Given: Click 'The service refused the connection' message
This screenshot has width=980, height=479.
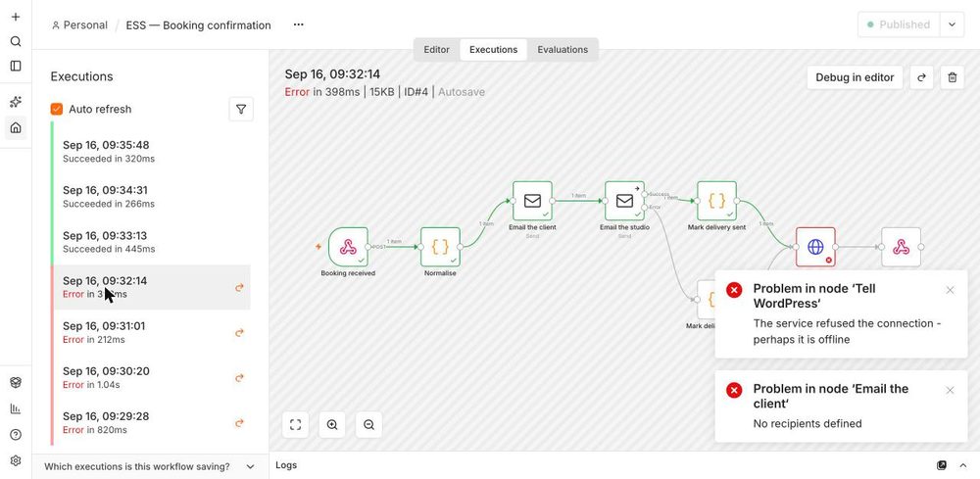Looking at the screenshot, I should [847, 332].
